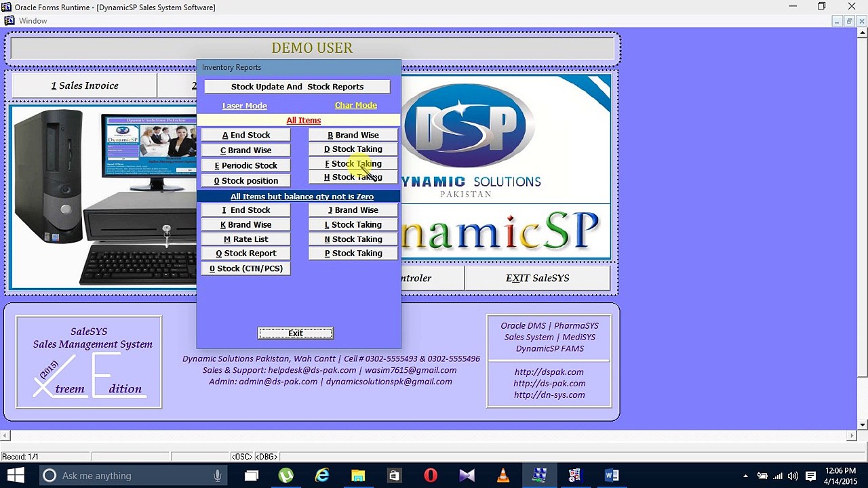Click EXIT SaleSYS in main window
Image resolution: width=868 pixels, height=488 pixels.
click(x=538, y=278)
